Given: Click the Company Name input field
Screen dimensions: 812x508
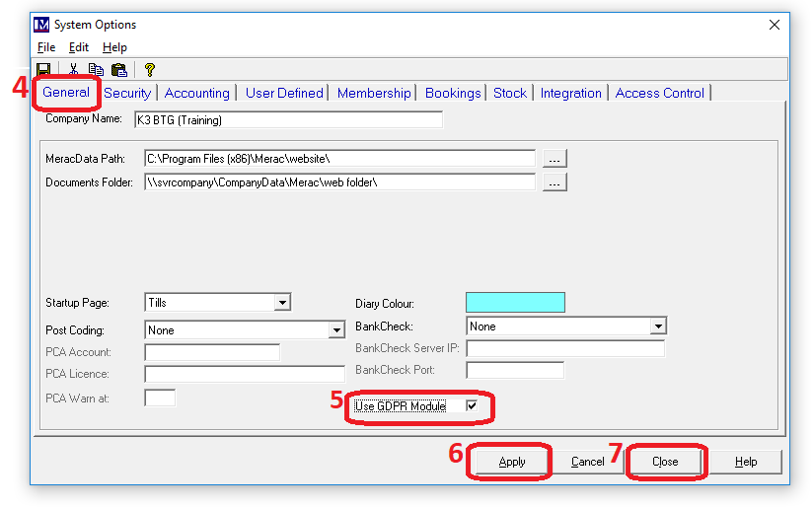Looking at the screenshot, I should tap(288, 119).
